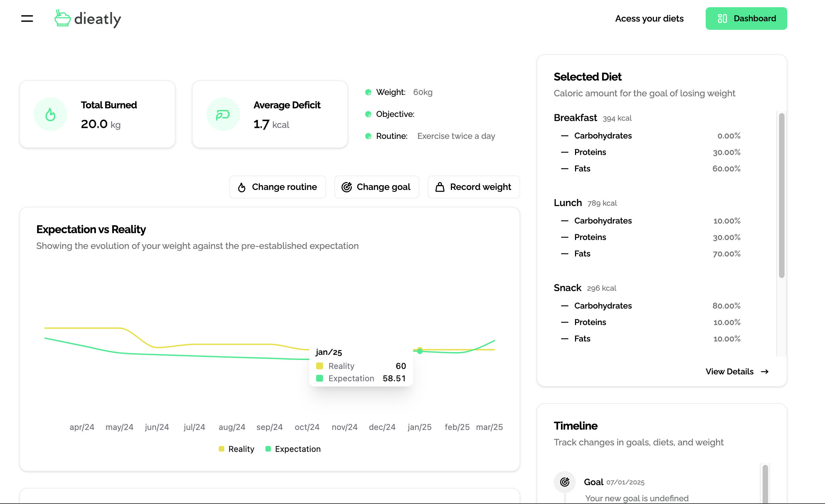
Task: Click the Timeline panel scrollbar
Action: (x=765, y=484)
